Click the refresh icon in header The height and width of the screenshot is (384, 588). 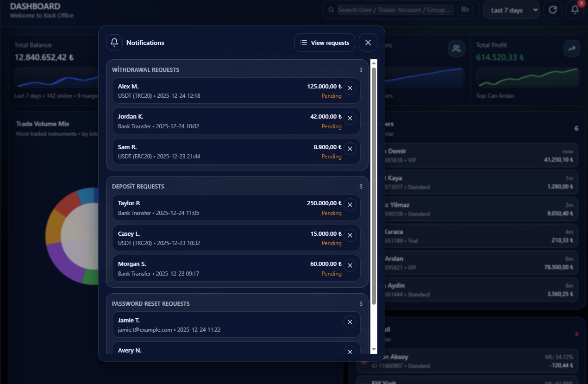coord(552,10)
